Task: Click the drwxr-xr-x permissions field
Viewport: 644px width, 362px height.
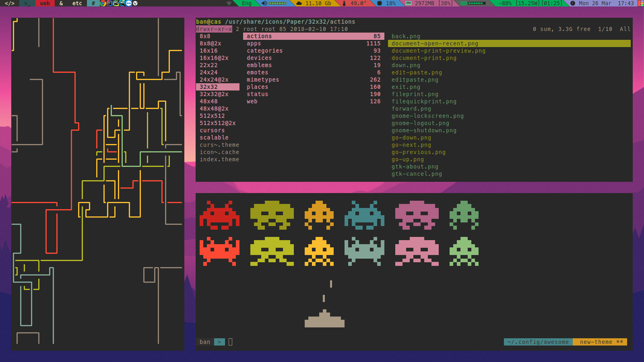Action: click(214, 29)
